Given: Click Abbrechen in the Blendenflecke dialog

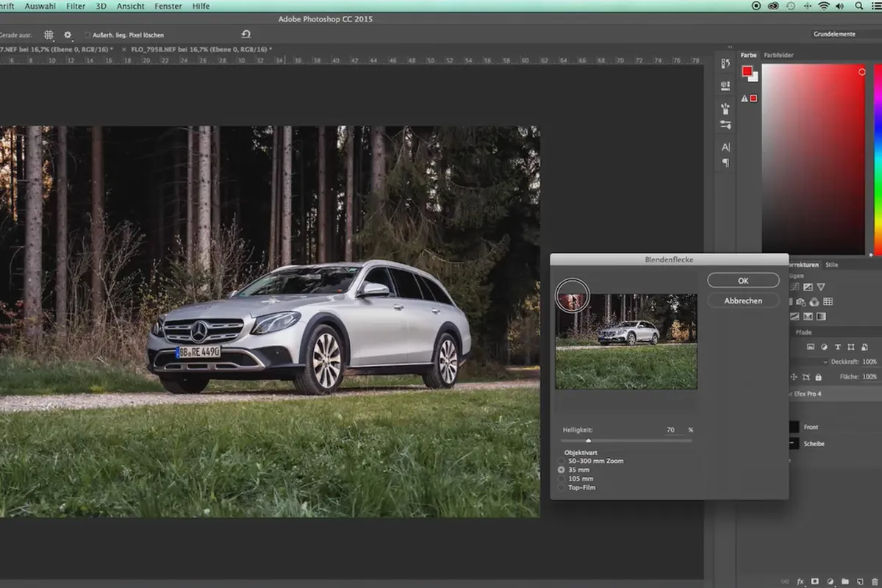Looking at the screenshot, I should coord(743,301).
